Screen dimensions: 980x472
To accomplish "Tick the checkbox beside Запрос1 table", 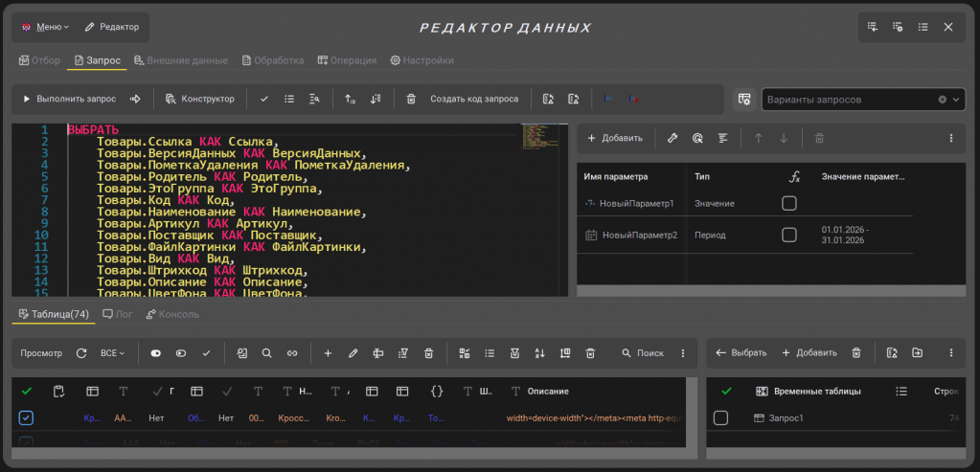I will click(721, 418).
